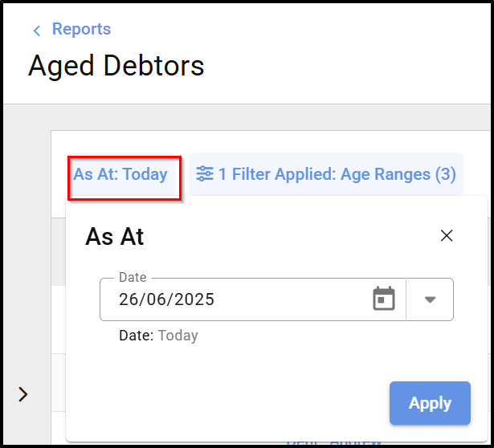Expand the collapsed left sidebar chevron

(x=23, y=393)
